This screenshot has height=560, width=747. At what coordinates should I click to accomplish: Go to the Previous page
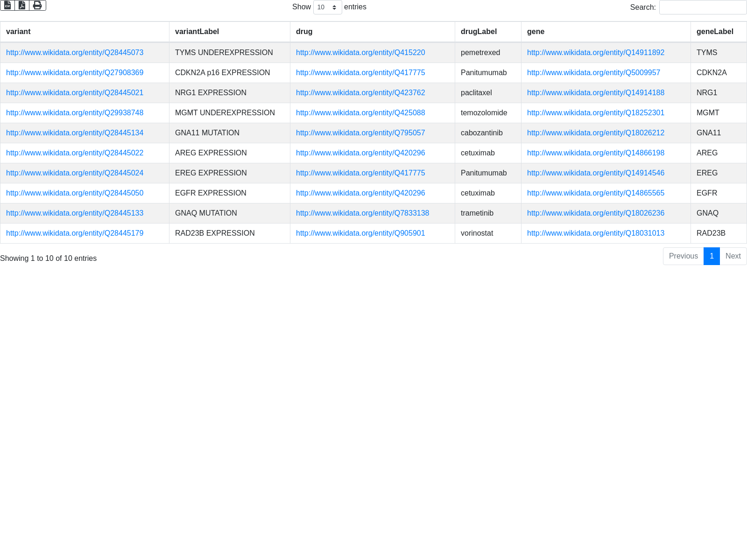(683, 256)
